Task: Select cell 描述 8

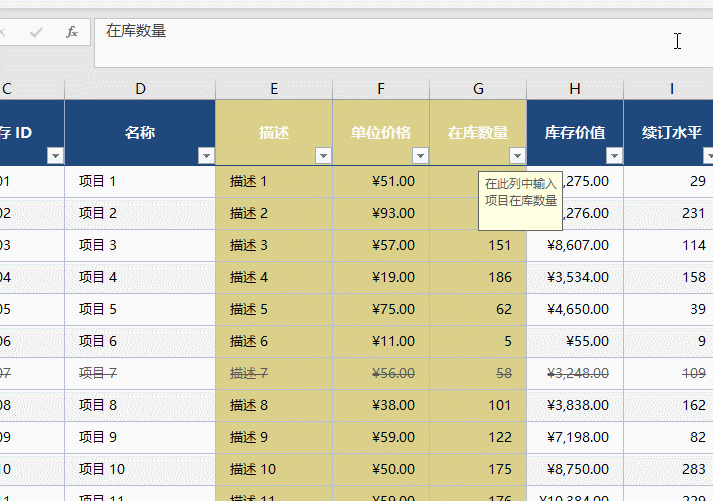Action: pos(274,405)
